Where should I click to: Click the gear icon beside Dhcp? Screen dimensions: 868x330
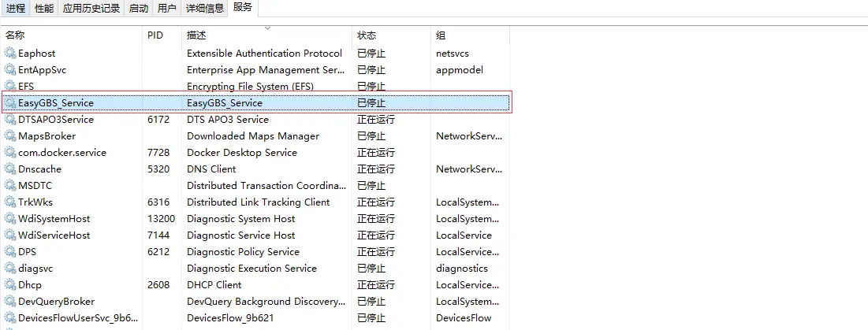(x=9, y=285)
